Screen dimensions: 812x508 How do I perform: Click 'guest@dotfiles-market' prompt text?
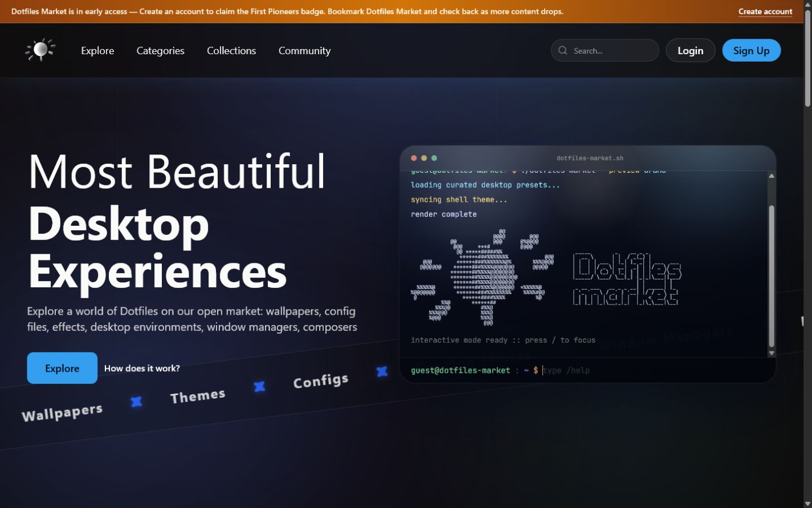click(x=460, y=370)
